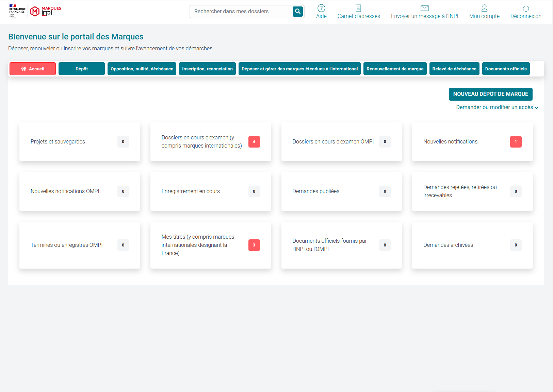Open Dossiers en cours d'examen OMPI card
553x392 pixels.
click(x=341, y=142)
